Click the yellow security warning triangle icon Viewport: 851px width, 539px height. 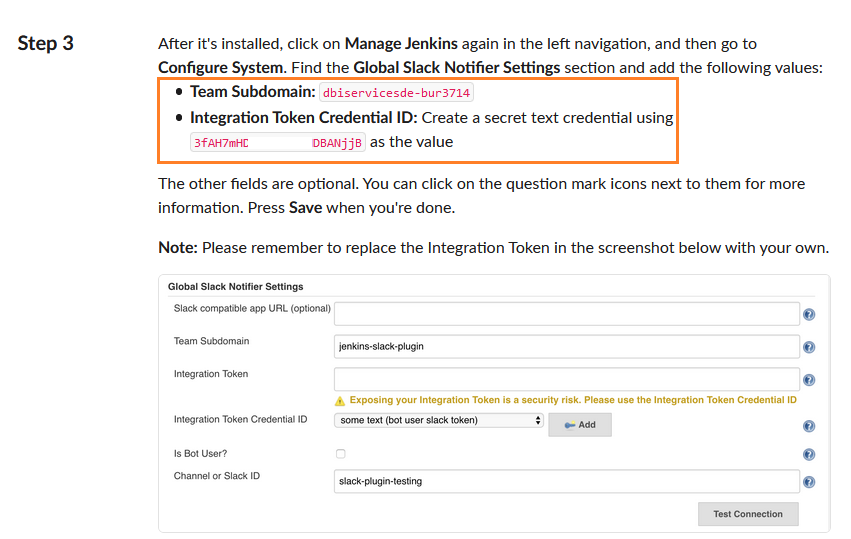[340, 401]
